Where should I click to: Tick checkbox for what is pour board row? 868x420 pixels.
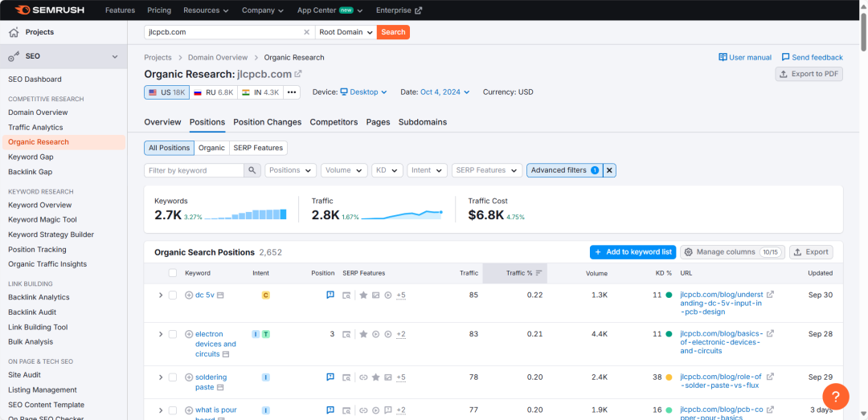[x=173, y=410]
